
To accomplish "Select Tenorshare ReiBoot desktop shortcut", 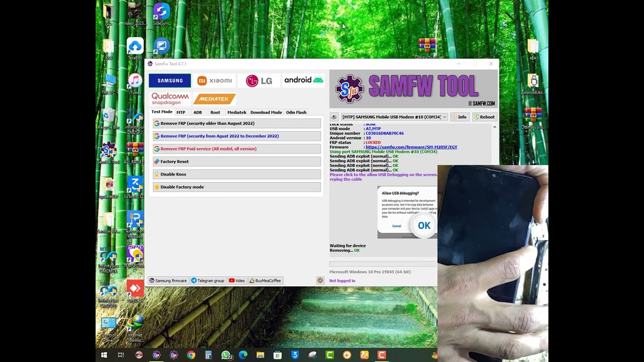I will tap(135, 225).
